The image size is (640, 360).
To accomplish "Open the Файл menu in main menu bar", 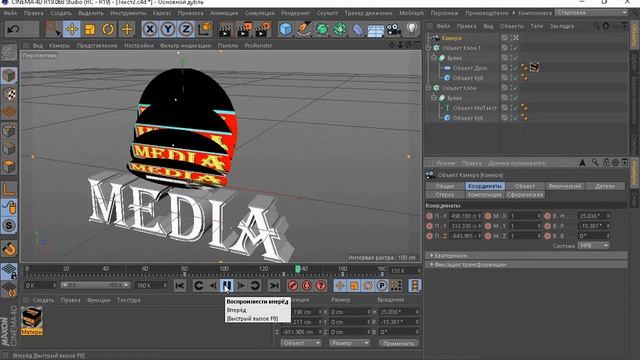I will (10, 13).
